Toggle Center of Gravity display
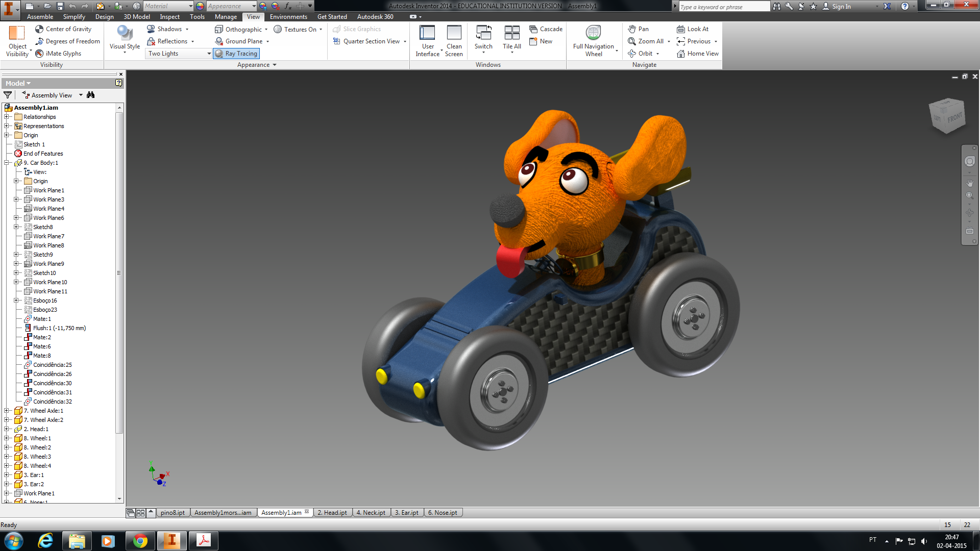The height and width of the screenshot is (551, 980). click(x=63, y=29)
